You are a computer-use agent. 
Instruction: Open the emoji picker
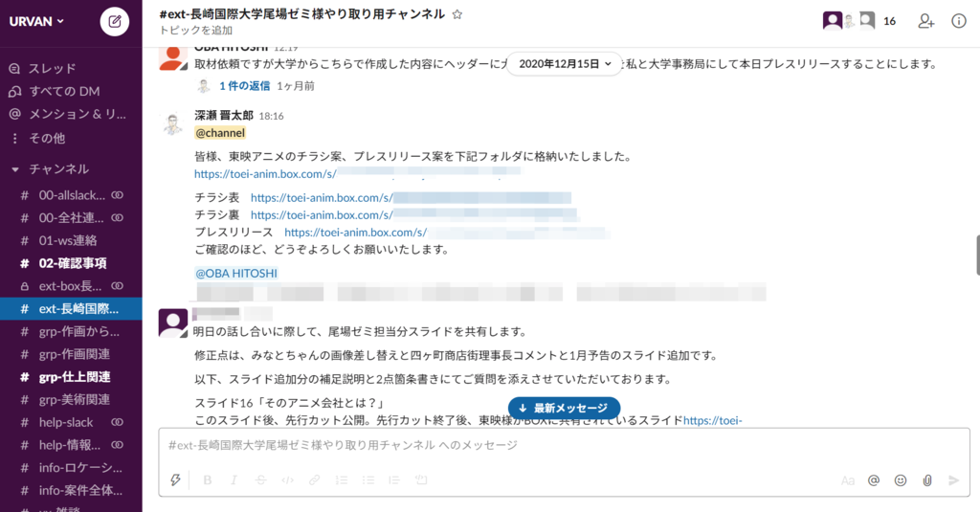coord(901,480)
